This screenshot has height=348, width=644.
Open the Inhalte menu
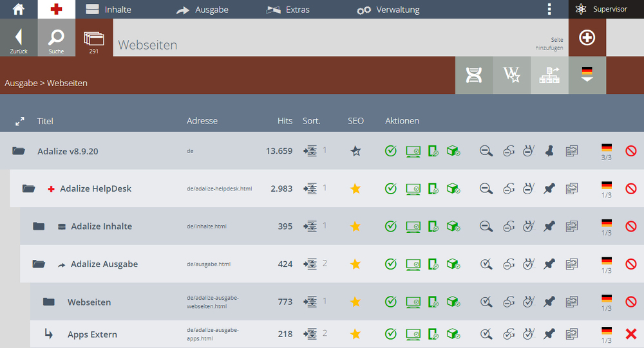point(108,10)
